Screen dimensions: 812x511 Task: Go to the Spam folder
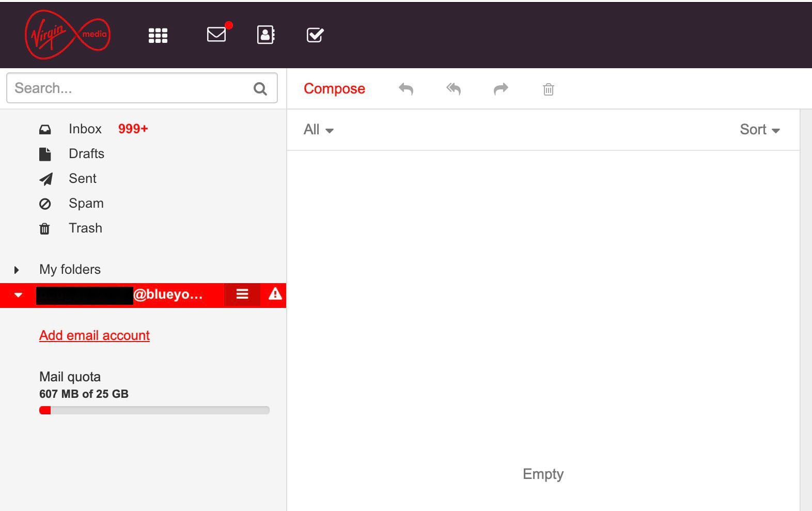click(86, 203)
